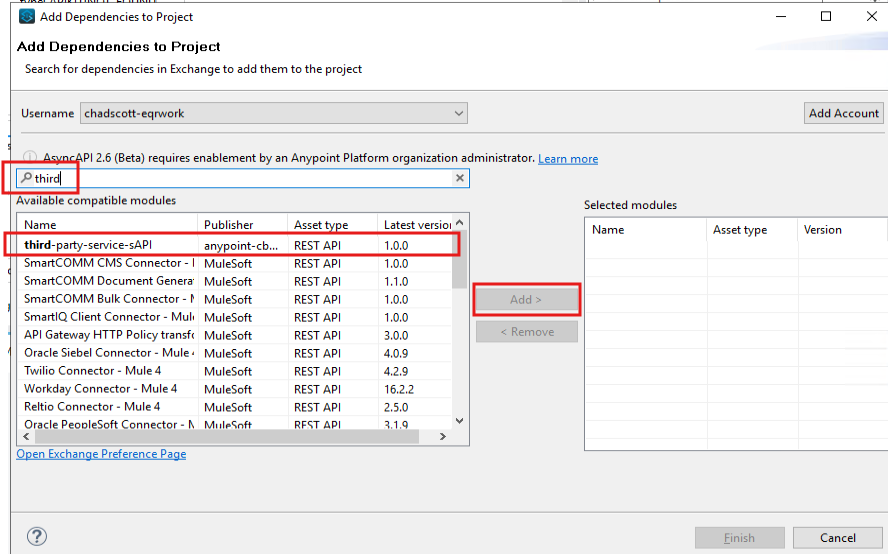Screen dimensions: 888x554
Task: Open Exchange Preference Page link
Action: point(101,454)
